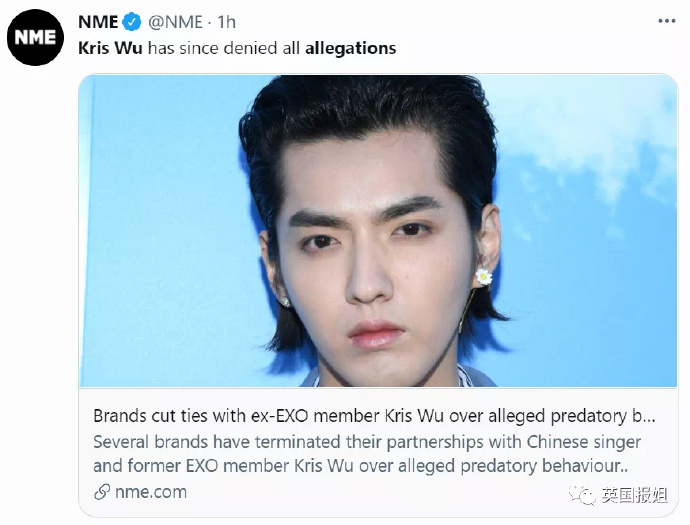690x525 pixels.
Task: Click the "and former EXO member" description line
Action: coord(360,466)
